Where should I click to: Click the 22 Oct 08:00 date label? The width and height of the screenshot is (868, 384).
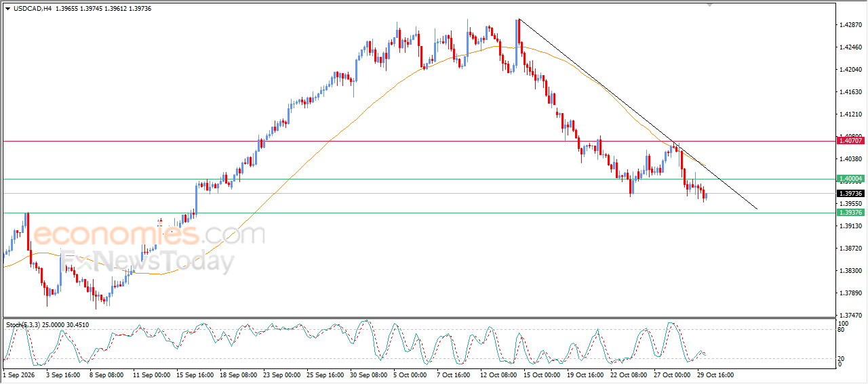[629, 375]
